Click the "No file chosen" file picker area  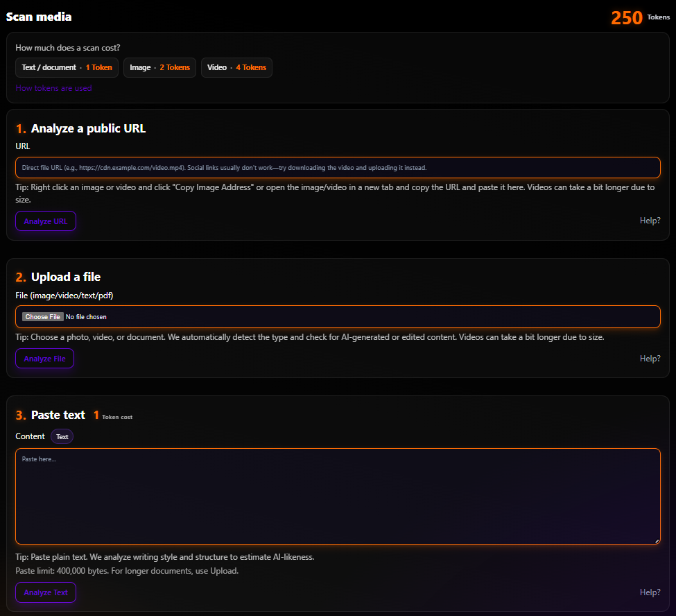pos(86,316)
